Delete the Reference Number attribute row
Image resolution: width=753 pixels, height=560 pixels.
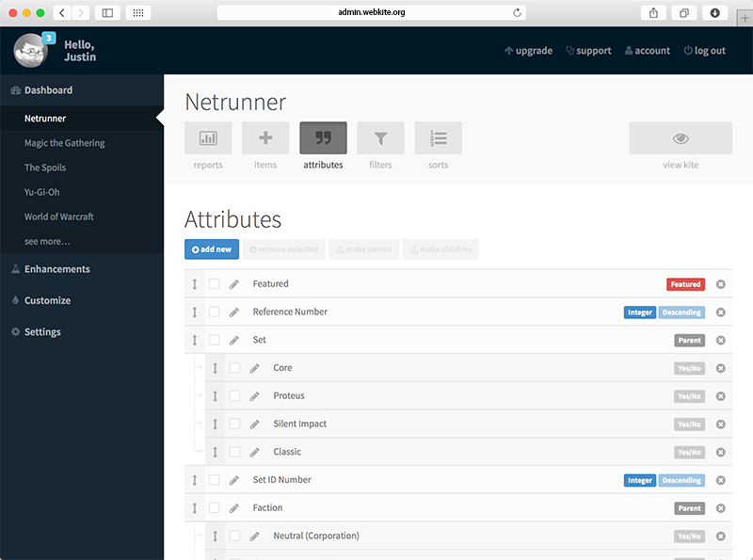[721, 312]
